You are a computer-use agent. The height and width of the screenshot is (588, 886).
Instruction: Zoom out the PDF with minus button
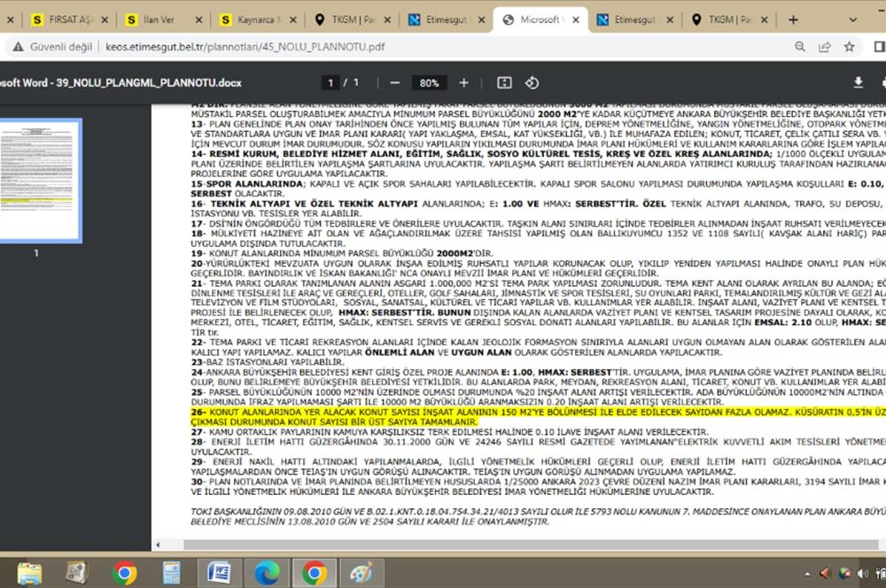[x=395, y=82]
